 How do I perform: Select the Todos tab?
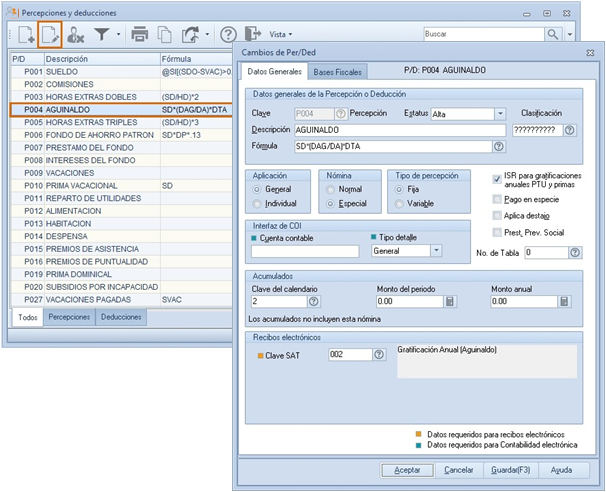28,317
